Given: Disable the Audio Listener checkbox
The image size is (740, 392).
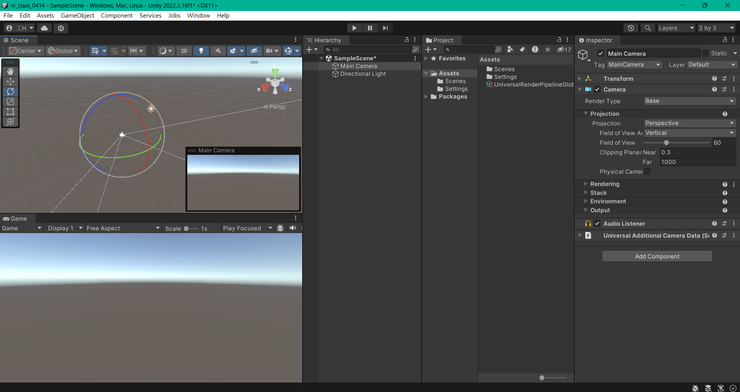Looking at the screenshot, I should pyautogui.click(x=597, y=224).
